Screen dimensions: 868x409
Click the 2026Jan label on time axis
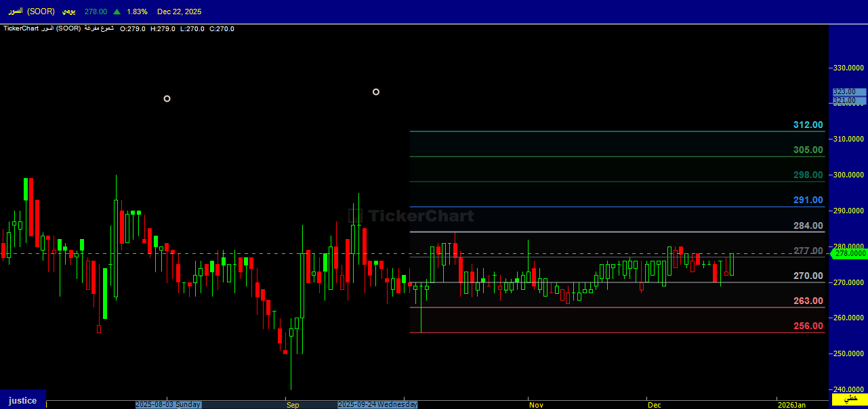(791, 405)
